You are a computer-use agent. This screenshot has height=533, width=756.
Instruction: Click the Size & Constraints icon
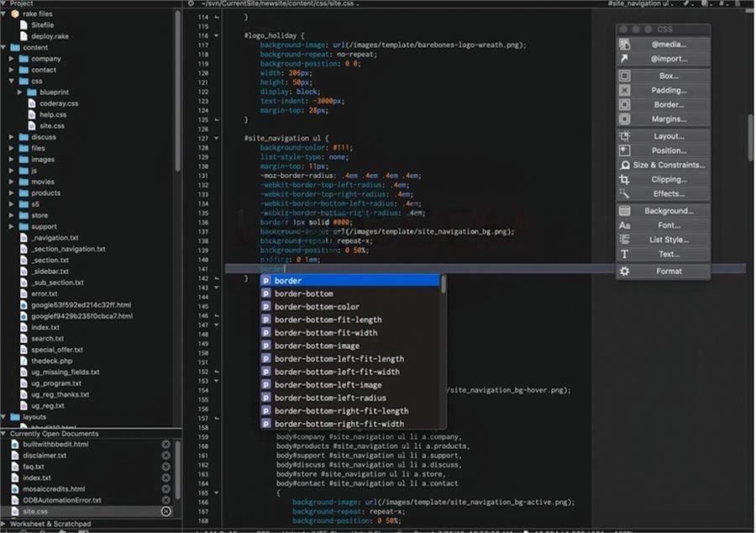[625, 165]
